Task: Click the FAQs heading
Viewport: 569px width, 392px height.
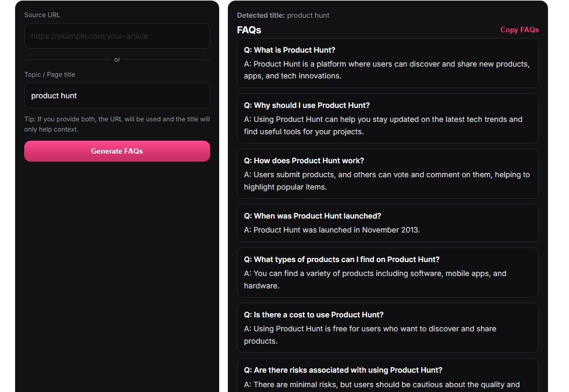Action: click(249, 30)
